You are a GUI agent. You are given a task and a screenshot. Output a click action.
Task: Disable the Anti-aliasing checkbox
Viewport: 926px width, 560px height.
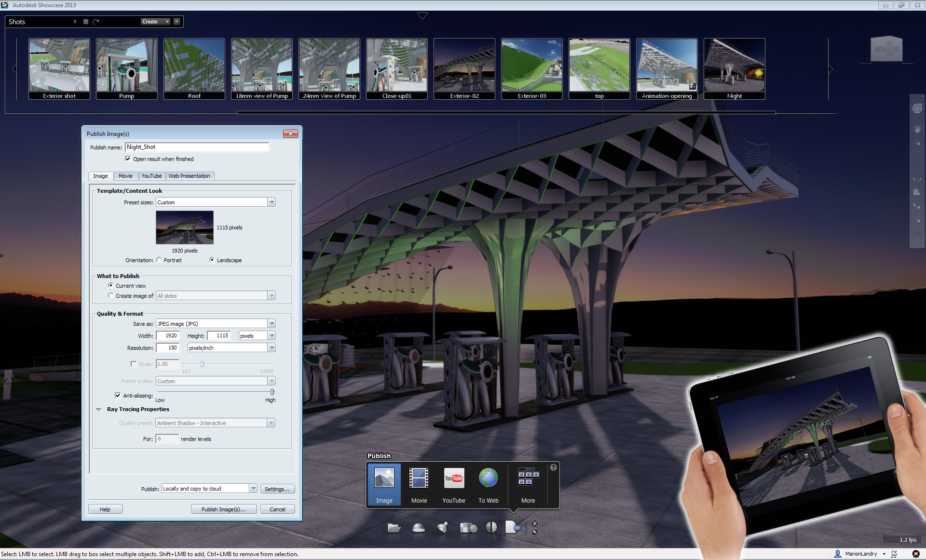pyautogui.click(x=118, y=395)
